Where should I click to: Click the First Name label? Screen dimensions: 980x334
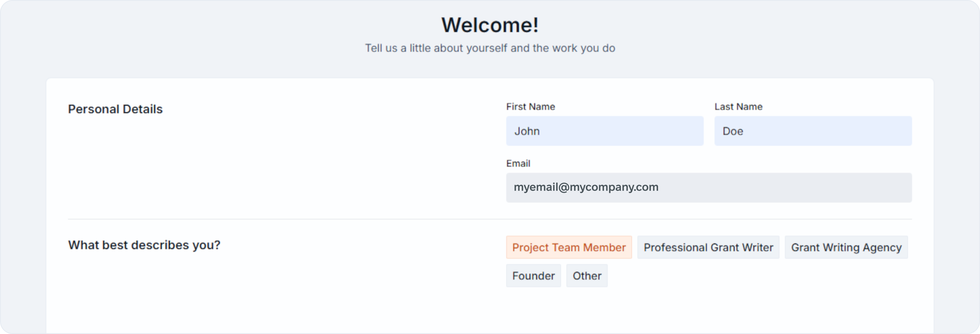(530, 107)
